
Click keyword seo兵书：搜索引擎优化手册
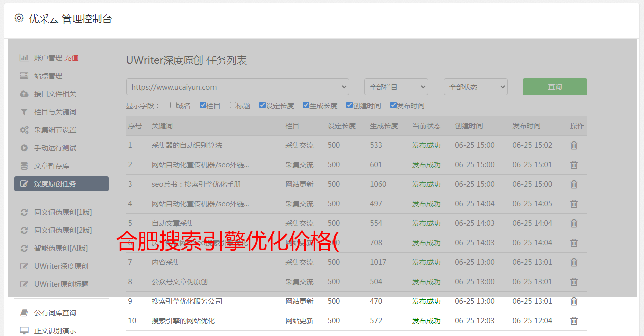coord(196,184)
